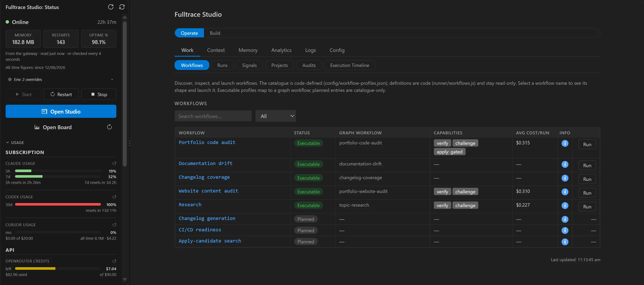Open the Config tab
644x285 pixels.
tap(337, 50)
